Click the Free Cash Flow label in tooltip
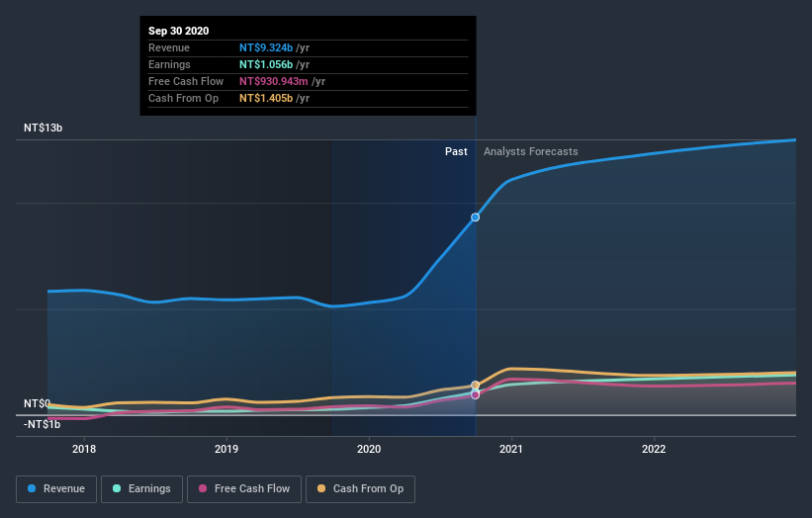812x518 pixels. (x=186, y=81)
